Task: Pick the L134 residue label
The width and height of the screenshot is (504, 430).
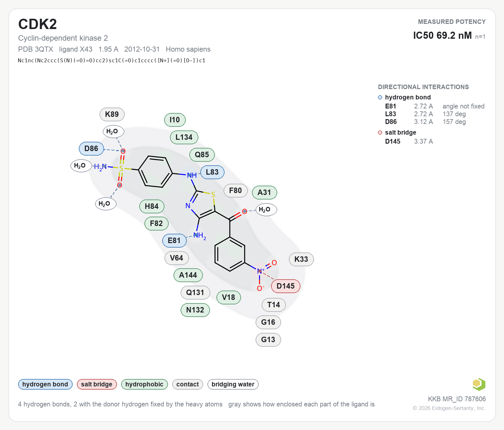Action: (x=184, y=137)
